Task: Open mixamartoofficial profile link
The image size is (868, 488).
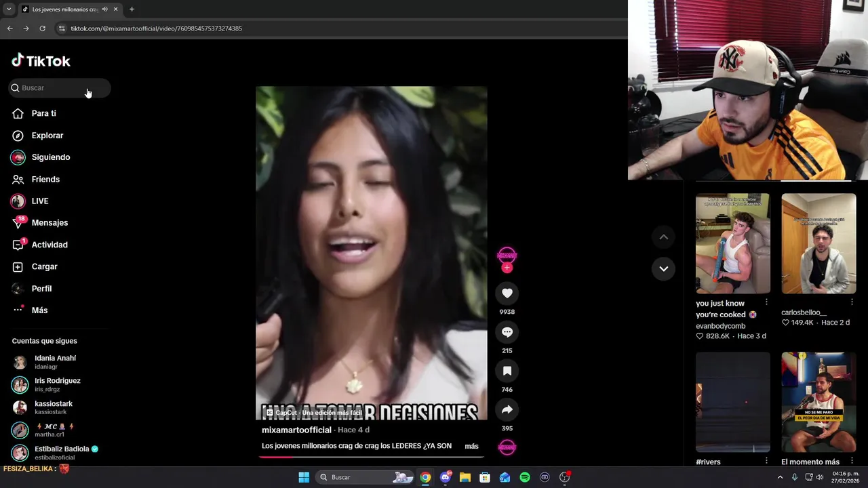Action: [x=296, y=430]
